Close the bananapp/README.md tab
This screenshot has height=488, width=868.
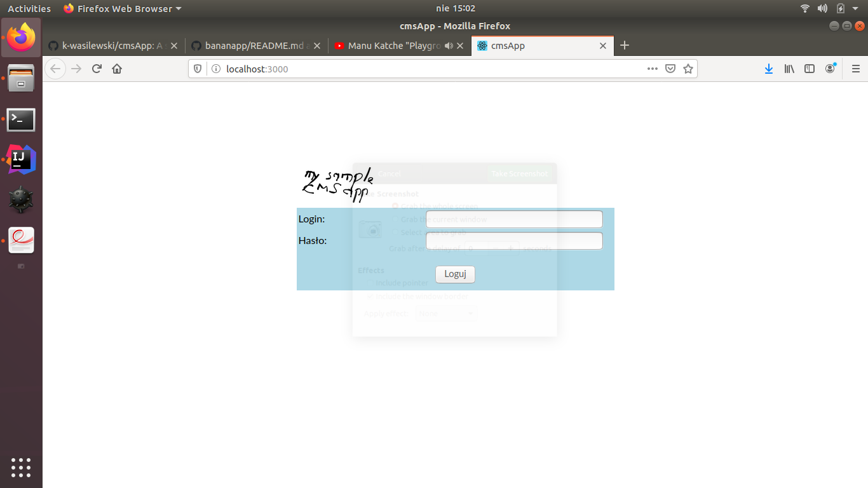pos(317,46)
